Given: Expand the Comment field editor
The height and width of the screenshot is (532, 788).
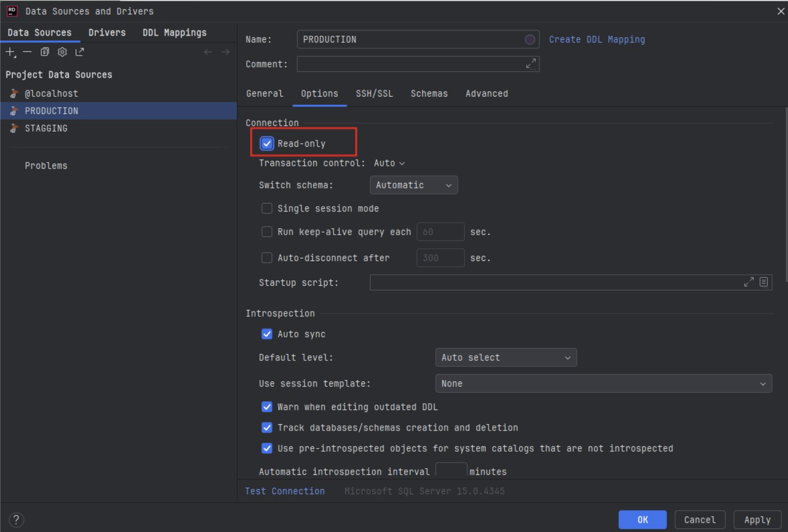Looking at the screenshot, I should pyautogui.click(x=531, y=64).
